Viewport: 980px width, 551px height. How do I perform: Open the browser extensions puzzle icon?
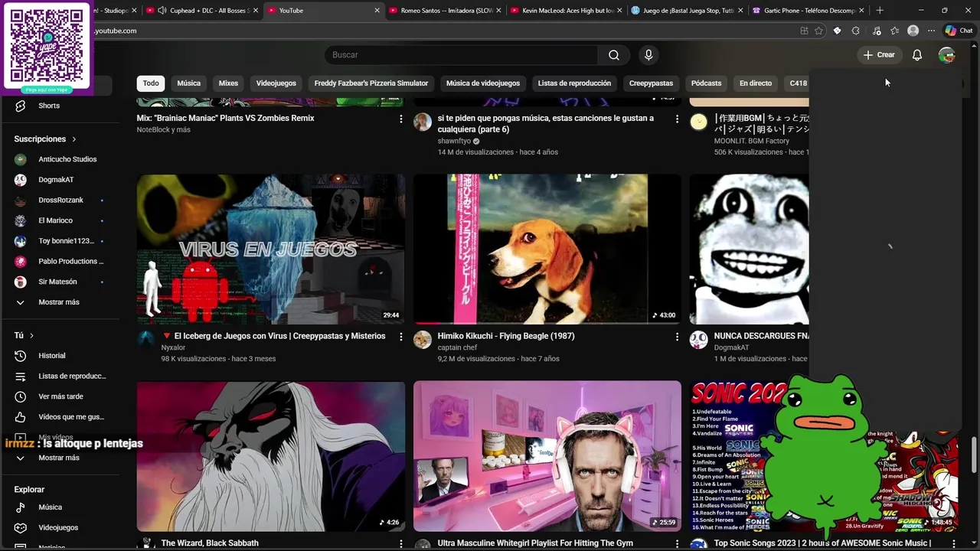pyautogui.click(x=855, y=31)
